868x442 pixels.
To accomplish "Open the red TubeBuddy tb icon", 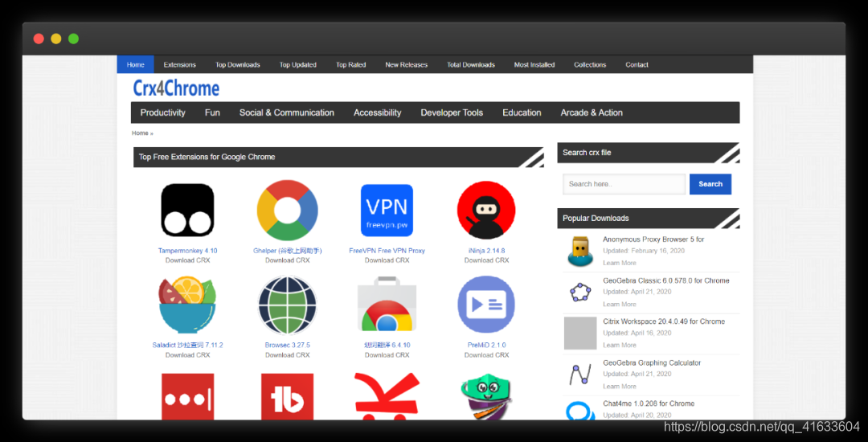I will (x=287, y=396).
